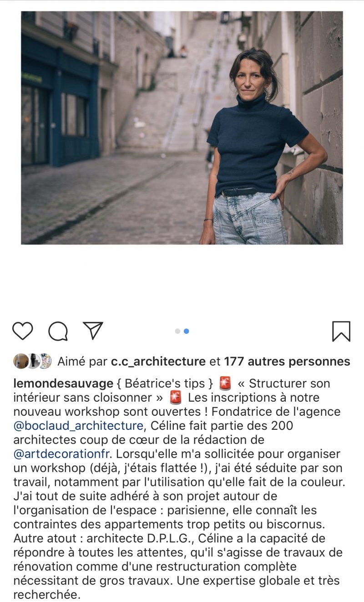
Task: View the 177 autres personnes likers
Action: coord(287,362)
